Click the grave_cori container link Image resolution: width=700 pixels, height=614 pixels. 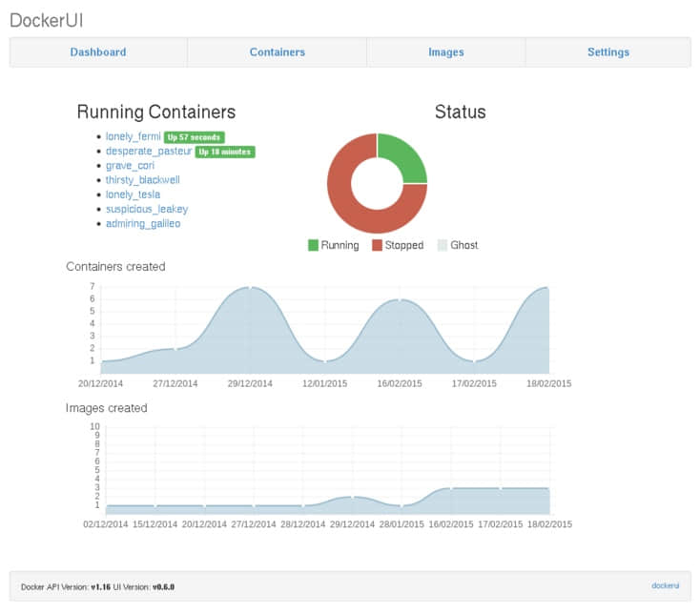(x=130, y=166)
